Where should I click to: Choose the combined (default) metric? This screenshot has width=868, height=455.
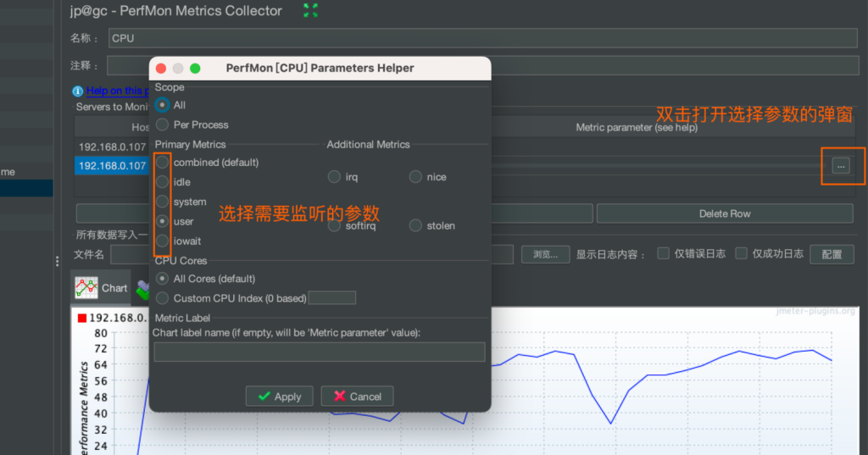pyautogui.click(x=162, y=162)
